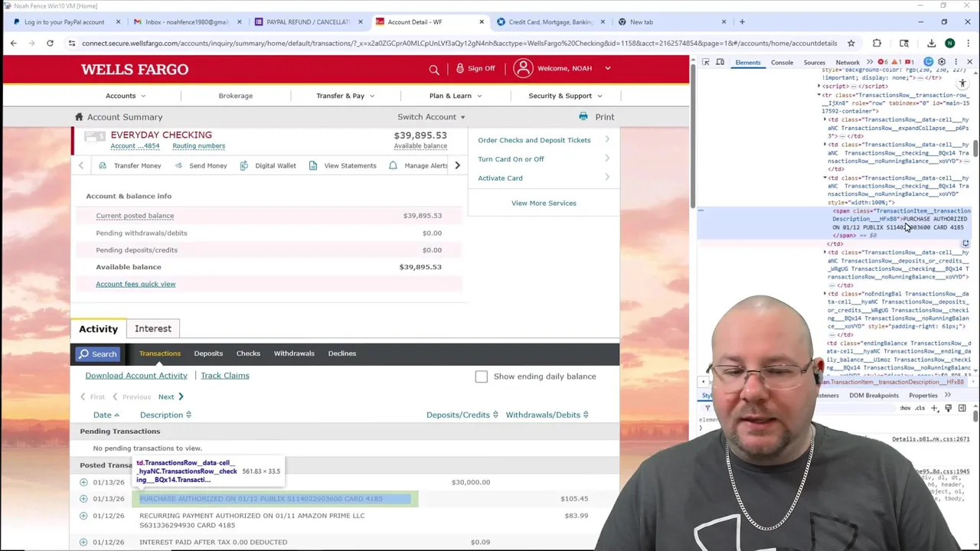Click the browser address bar URL
This screenshot has width=980, height=551.
[x=459, y=43]
